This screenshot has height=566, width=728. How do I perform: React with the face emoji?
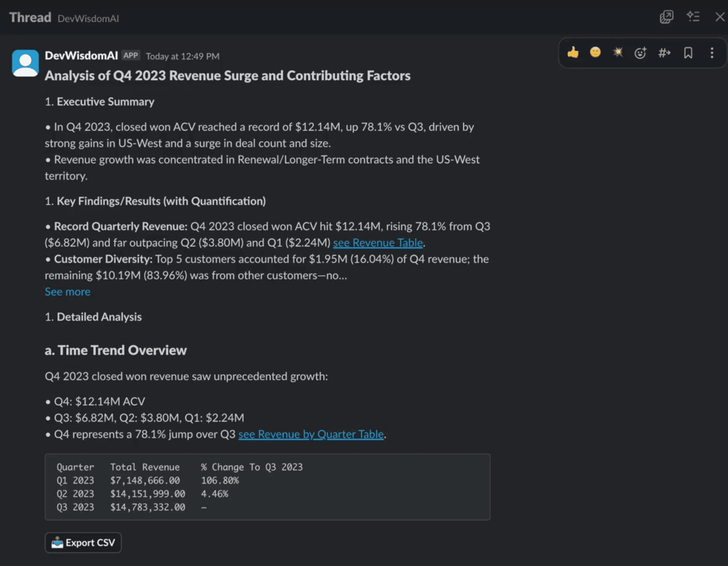coord(596,52)
